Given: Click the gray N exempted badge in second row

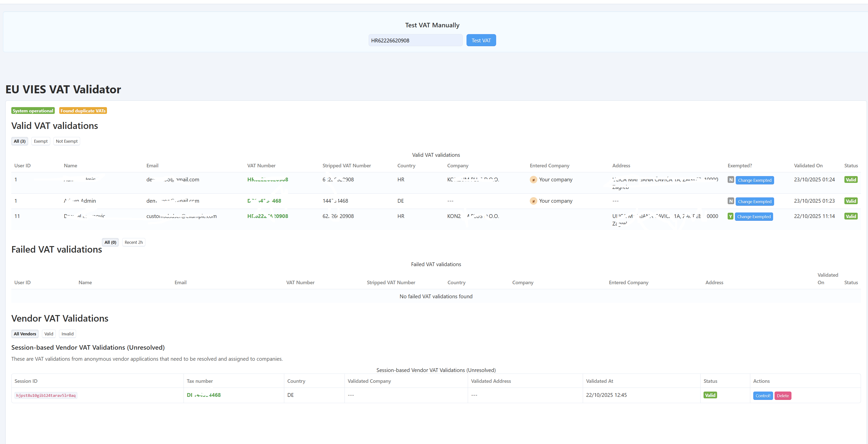Looking at the screenshot, I should point(730,201).
